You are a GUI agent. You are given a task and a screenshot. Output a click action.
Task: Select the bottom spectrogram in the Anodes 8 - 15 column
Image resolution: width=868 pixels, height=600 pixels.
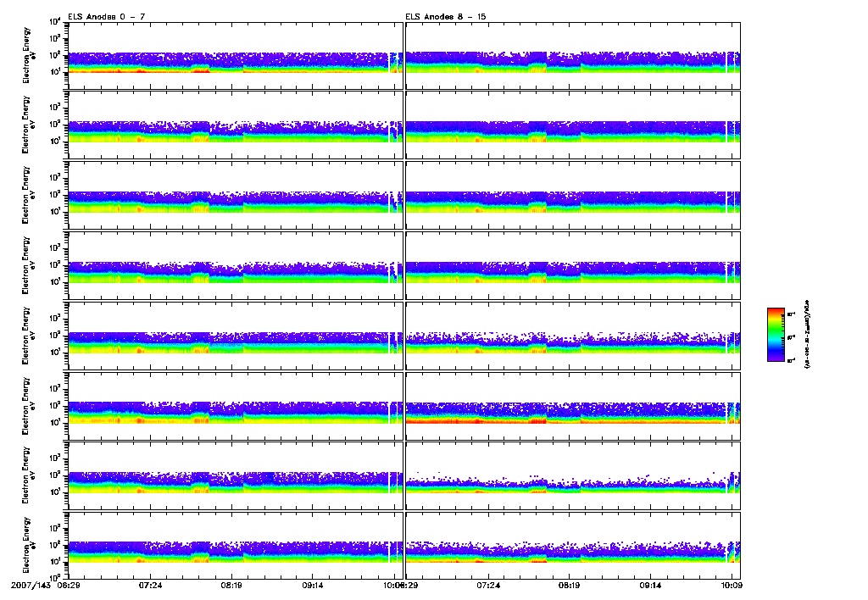pyautogui.click(x=573, y=545)
